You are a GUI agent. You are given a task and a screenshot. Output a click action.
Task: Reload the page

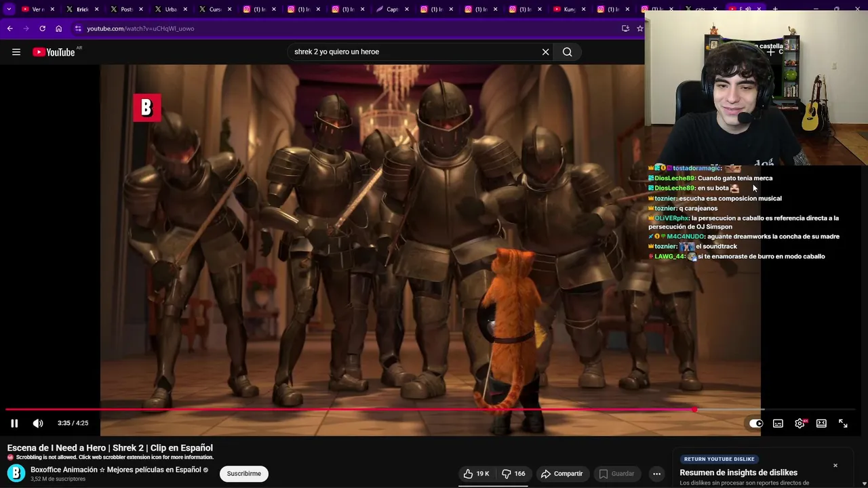(42, 28)
